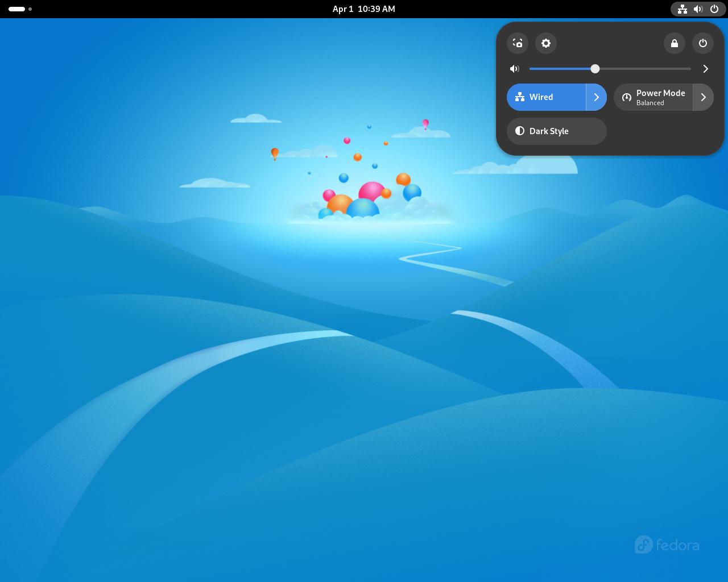
Task: Enable Dark Style toggle
Action: 557,131
